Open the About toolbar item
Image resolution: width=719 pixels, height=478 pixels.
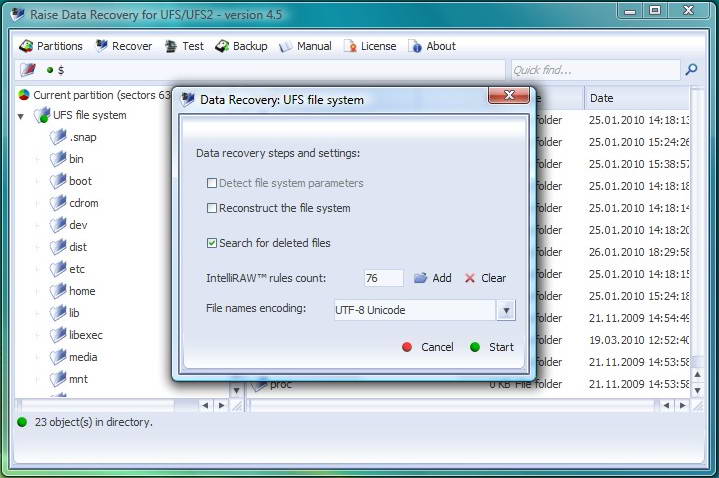click(x=432, y=46)
